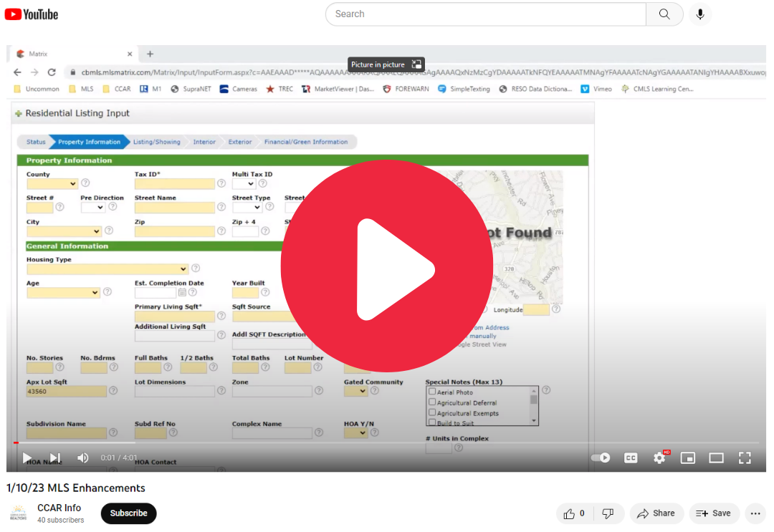The height and width of the screenshot is (532, 774).
Task: Check the Aerial Photo checkbox
Action: pos(432,392)
